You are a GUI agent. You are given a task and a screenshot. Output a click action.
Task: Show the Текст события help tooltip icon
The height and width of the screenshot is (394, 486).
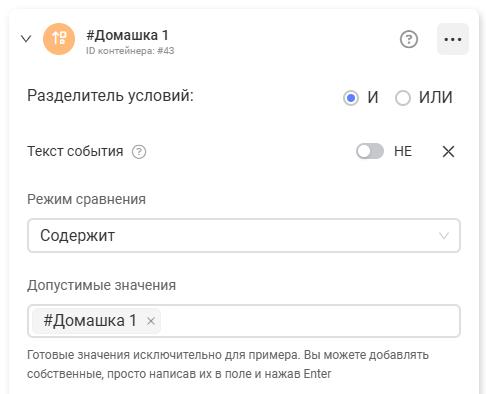coord(139,152)
